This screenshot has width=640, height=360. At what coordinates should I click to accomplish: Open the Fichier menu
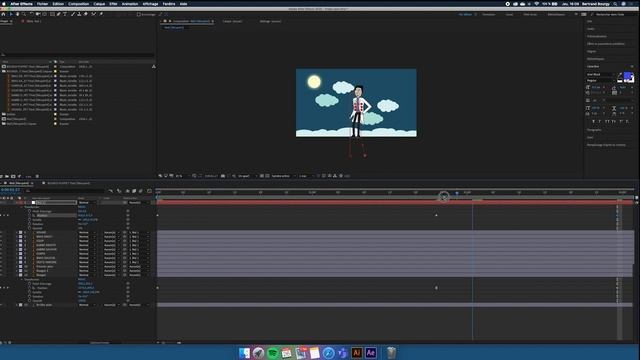click(x=42, y=4)
